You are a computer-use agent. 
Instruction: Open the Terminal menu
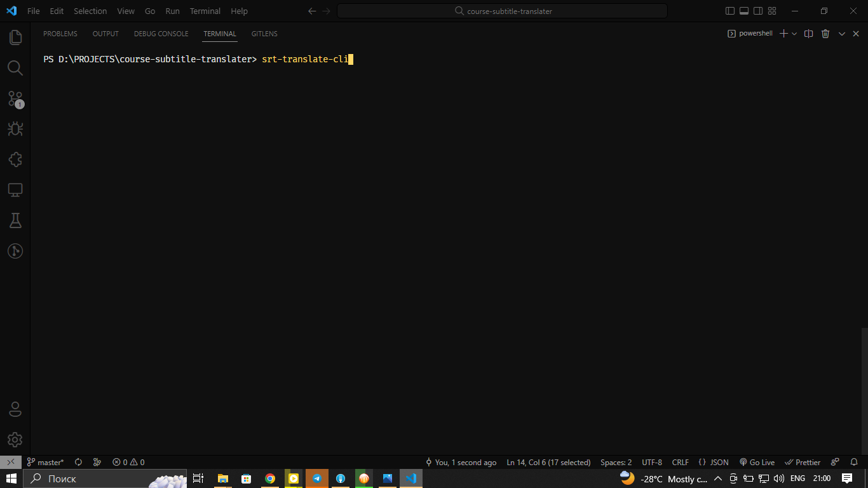tap(205, 11)
